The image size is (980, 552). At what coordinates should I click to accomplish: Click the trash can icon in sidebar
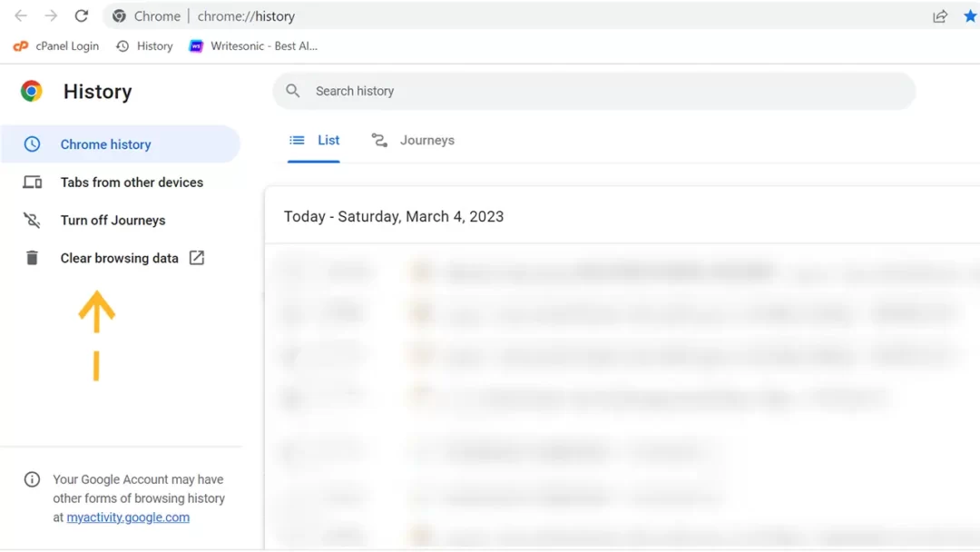click(33, 259)
